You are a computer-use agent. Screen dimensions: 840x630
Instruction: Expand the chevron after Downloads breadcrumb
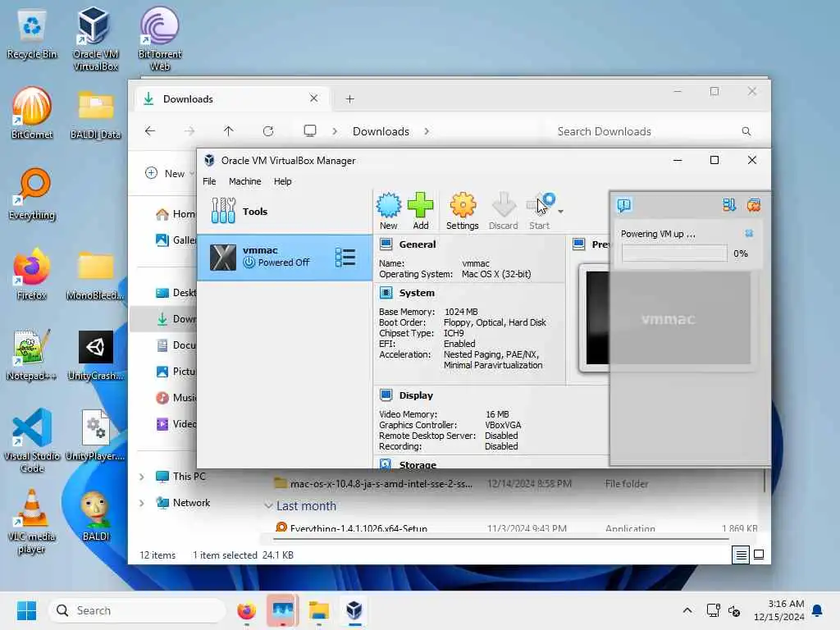pyautogui.click(x=427, y=131)
